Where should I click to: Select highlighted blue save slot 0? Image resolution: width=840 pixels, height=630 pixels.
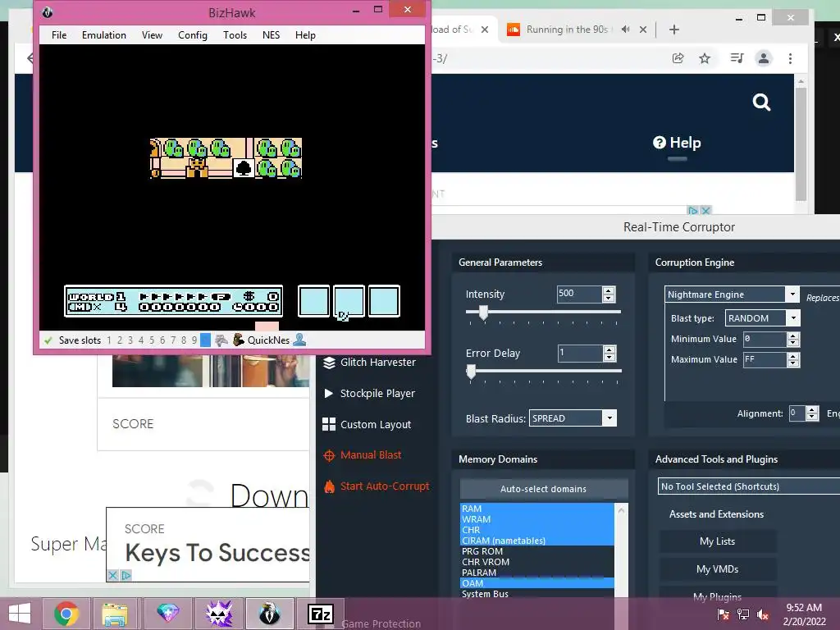205,340
